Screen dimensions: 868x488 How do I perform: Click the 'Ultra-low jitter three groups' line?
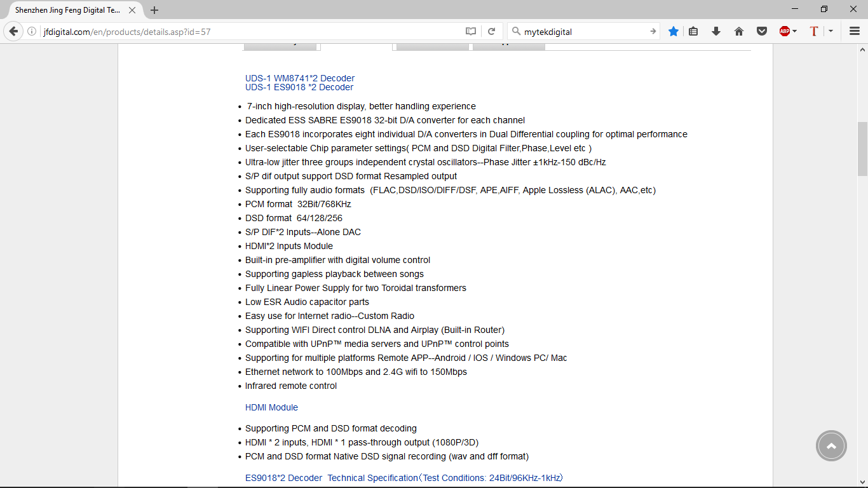click(426, 162)
